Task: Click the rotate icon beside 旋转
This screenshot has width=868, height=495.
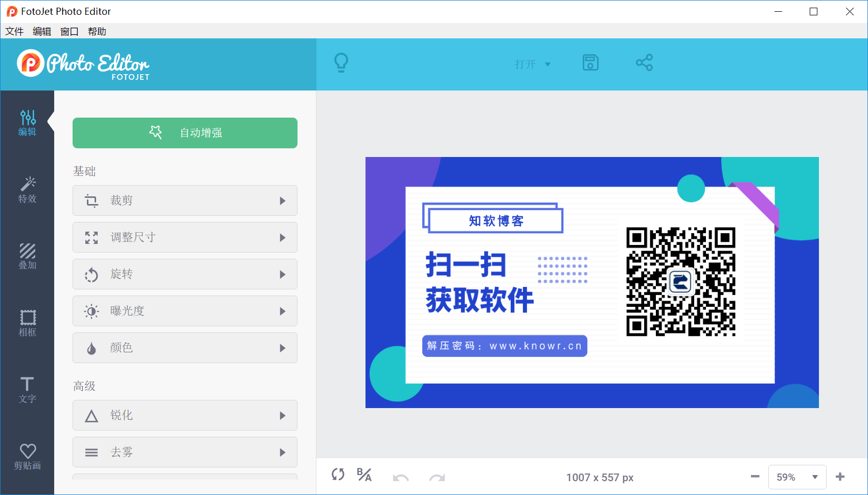Action: tap(92, 275)
